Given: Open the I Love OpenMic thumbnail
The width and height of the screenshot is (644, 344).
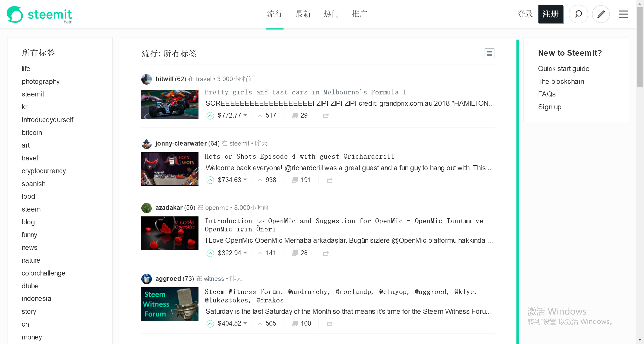Looking at the screenshot, I should click(x=170, y=233).
